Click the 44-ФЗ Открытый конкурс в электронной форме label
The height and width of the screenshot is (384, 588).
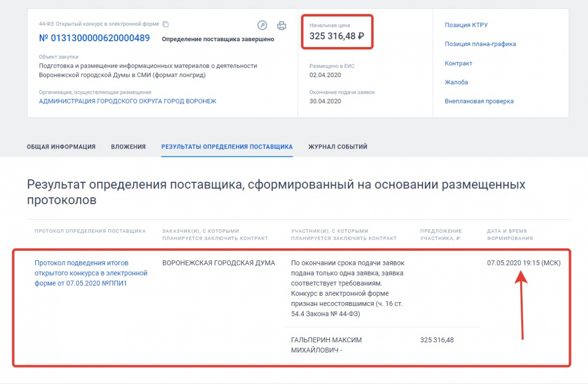tap(99, 24)
